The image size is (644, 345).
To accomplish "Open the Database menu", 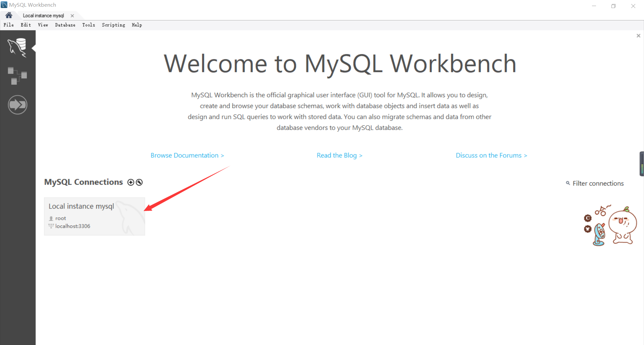I will point(65,25).
